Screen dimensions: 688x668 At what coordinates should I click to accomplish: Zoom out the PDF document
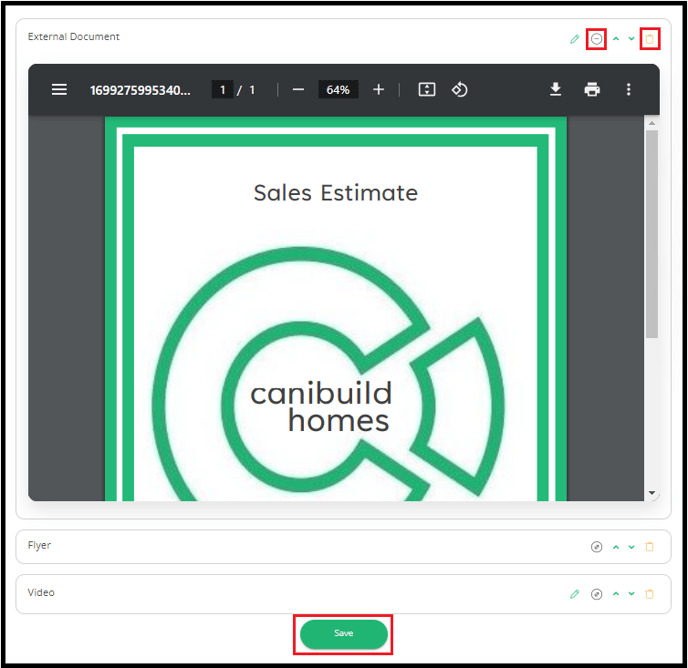298,90
